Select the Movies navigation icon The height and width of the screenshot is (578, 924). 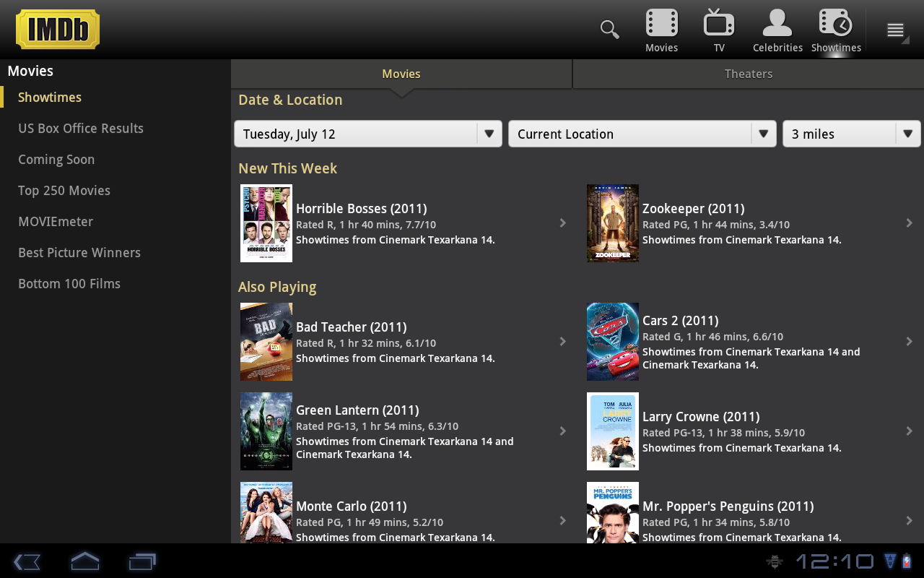(x=661, y=29)
